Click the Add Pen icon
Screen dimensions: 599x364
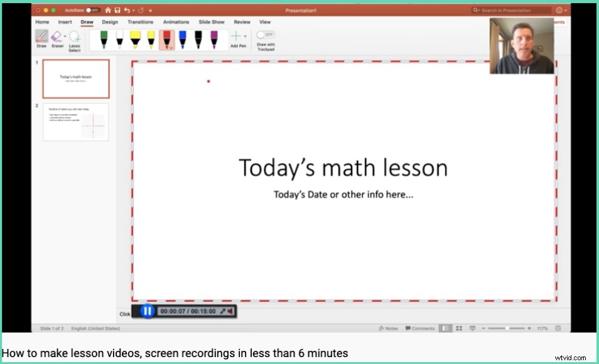click(x=237, y=36)
